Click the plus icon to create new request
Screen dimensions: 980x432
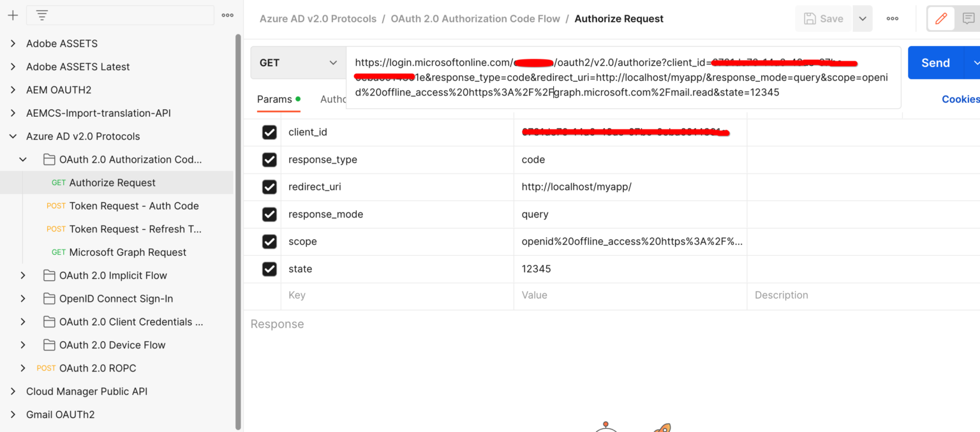click(13, 15)
